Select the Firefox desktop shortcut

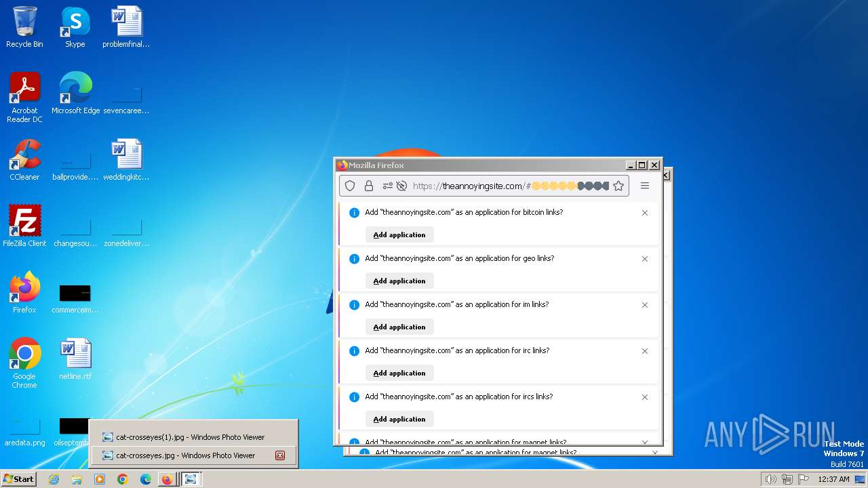tap(24, 293)
